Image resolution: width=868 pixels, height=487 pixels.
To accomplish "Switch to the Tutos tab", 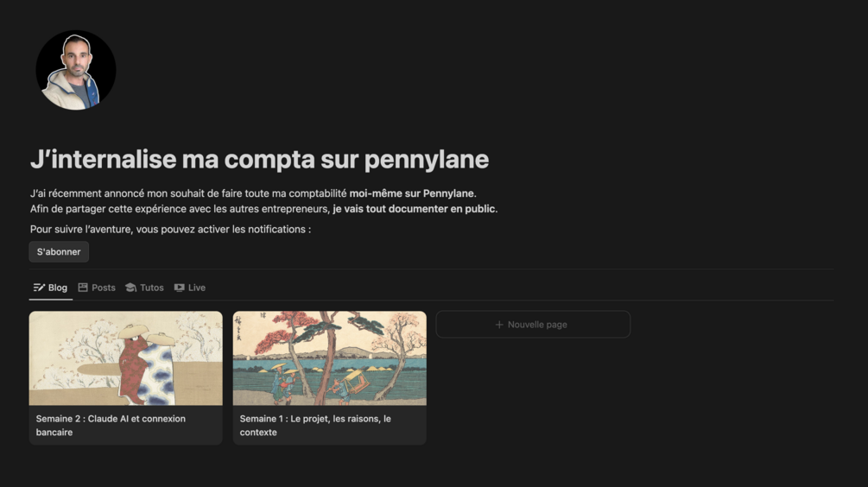I will pyautogui.click(x=144, y=288).
